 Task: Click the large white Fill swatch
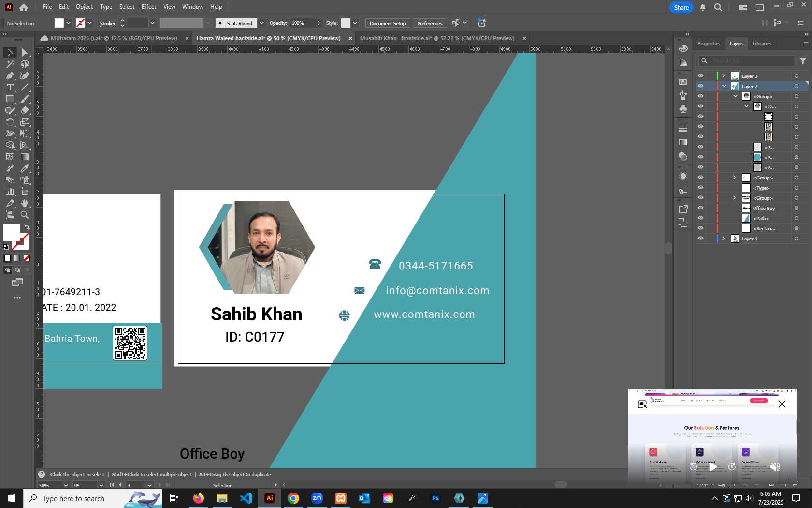coord(11,233)
